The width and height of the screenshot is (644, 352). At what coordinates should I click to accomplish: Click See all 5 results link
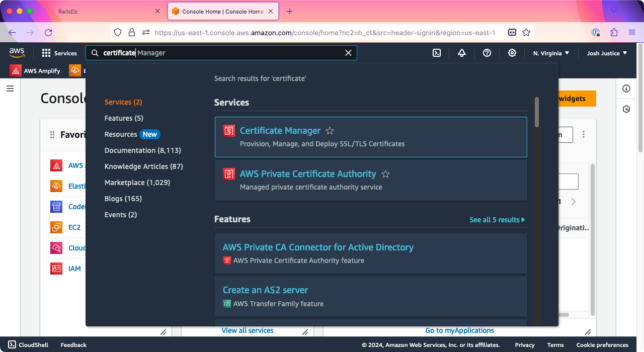coord(497,220)
